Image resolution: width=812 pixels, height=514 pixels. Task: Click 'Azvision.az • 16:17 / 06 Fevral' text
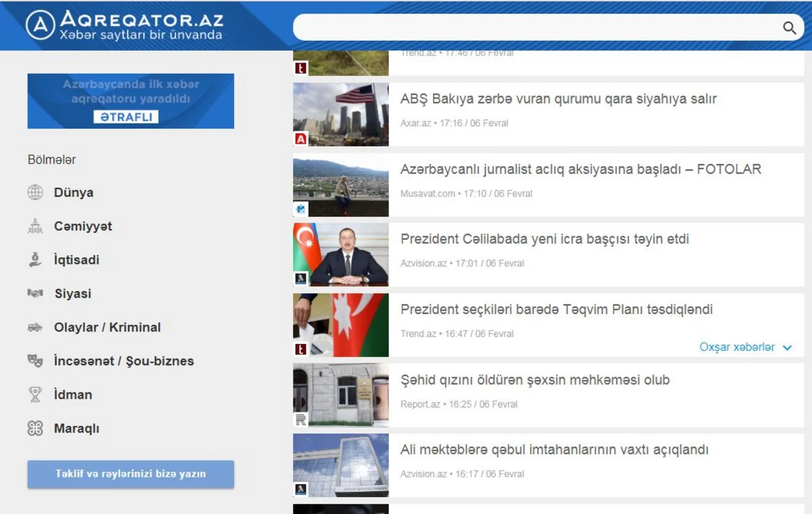tap(462, 474)
